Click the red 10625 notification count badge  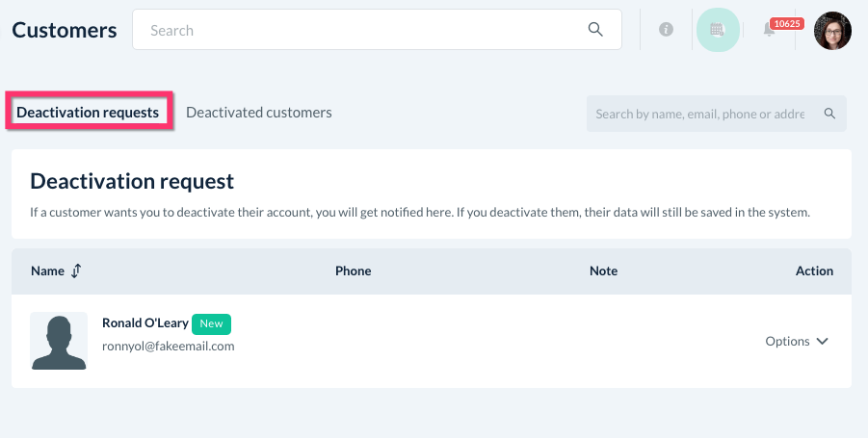tap(787, 23)
